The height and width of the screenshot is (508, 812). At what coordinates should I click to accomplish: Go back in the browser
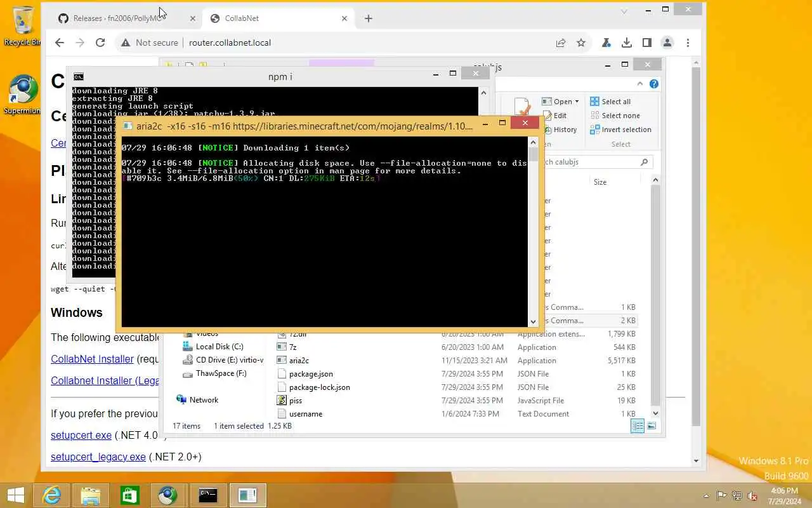pyautogui.click(x=60, y=43)
